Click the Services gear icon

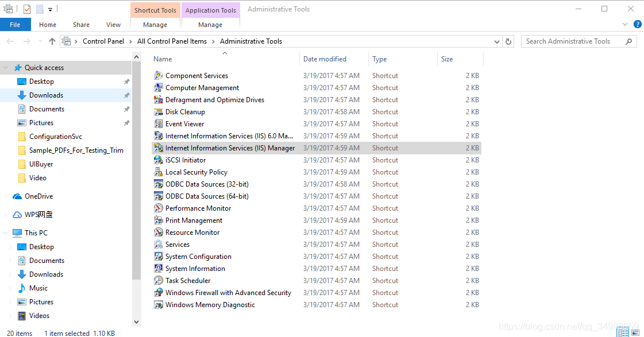click(x=158, y=244)
